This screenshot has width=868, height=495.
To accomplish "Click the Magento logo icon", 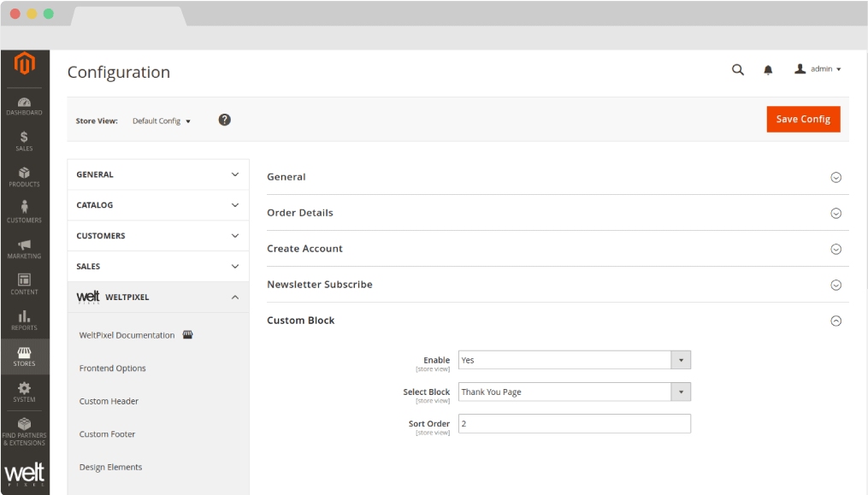I will pyautogui.click(x=25, y=63).
